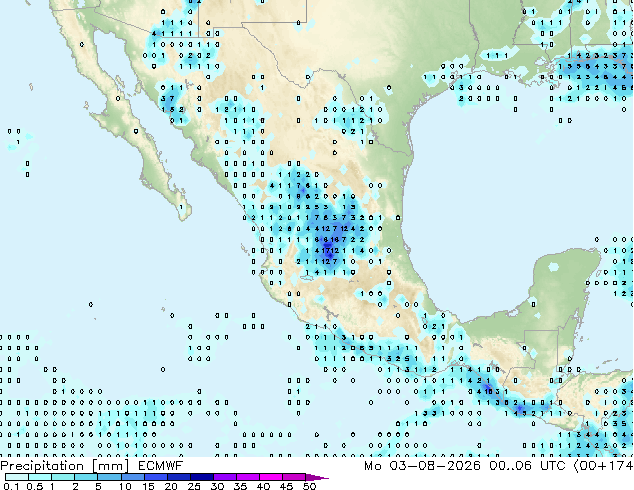The image size is (634, 490).
Task: Click the legend swatch between 2 and 5
Action: pyautogui.click(x=87, y=477)
